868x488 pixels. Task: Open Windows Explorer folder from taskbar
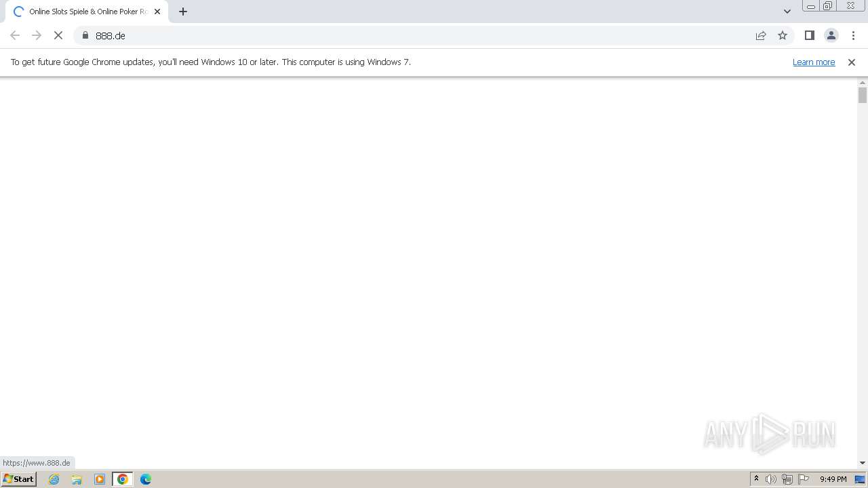click(x=77, y=479)
